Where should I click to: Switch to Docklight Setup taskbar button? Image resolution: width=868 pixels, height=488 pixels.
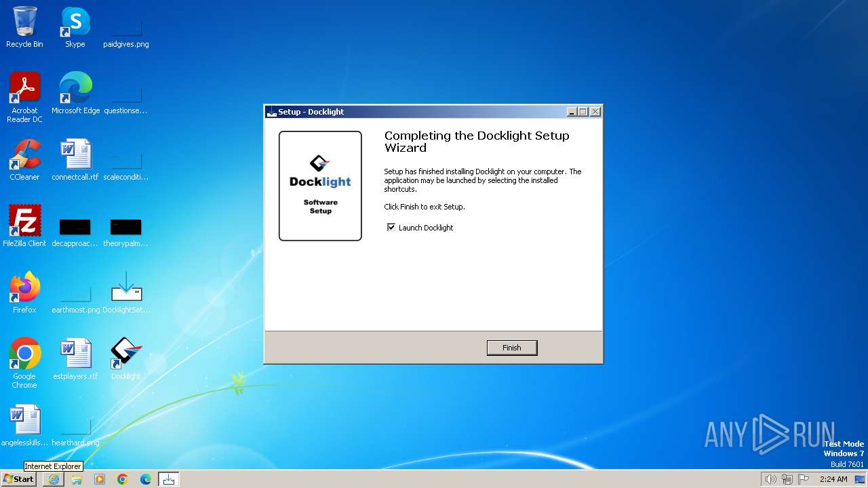tap(169, 479)
